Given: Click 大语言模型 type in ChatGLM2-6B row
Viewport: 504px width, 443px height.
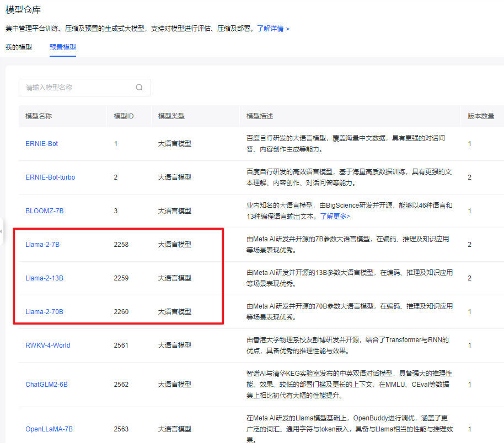Looking at the screenshot, I should (175, 385).
